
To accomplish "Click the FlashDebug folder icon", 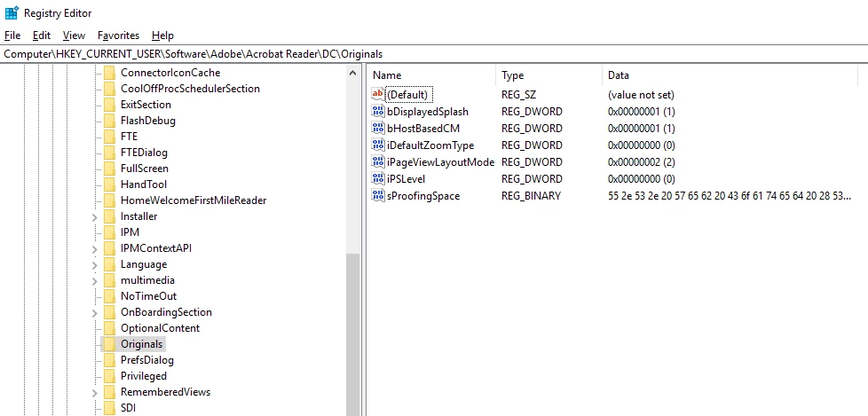I will click(109, 120).
